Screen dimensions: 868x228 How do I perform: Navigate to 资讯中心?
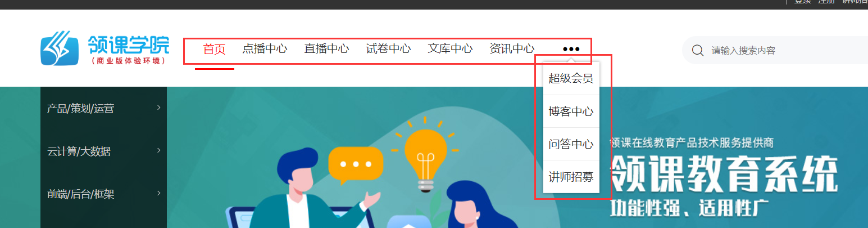pyautogui.click(x=512, y=49)
